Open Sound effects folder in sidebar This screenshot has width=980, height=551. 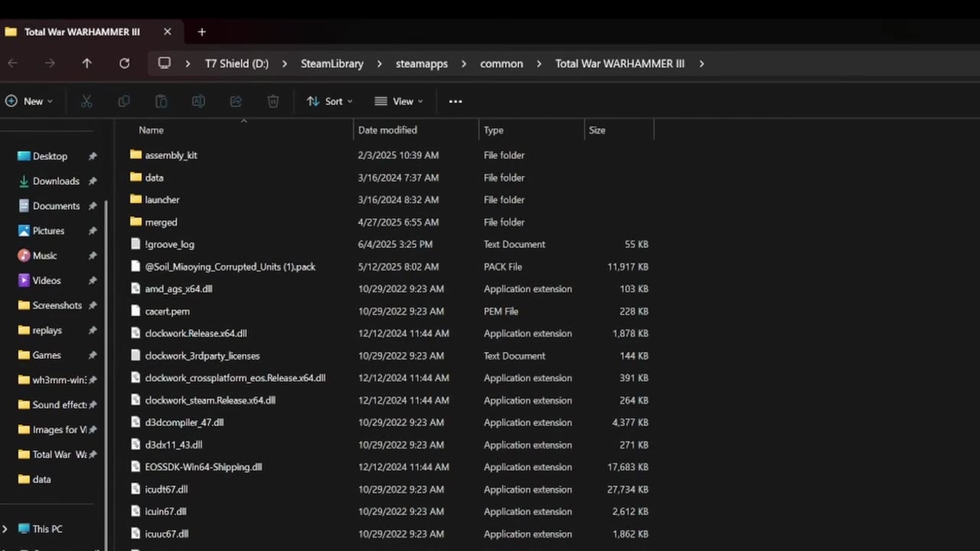click(x=59, y=405)
